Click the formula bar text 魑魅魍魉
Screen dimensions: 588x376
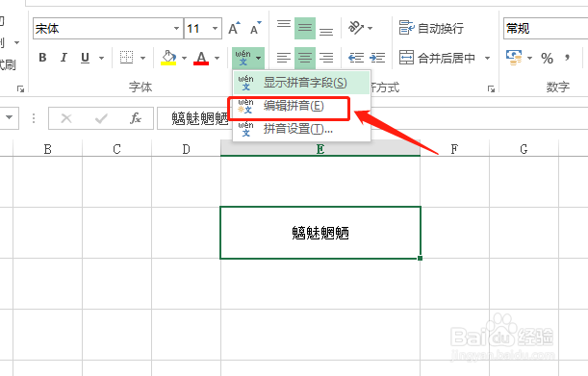(199, 119)
